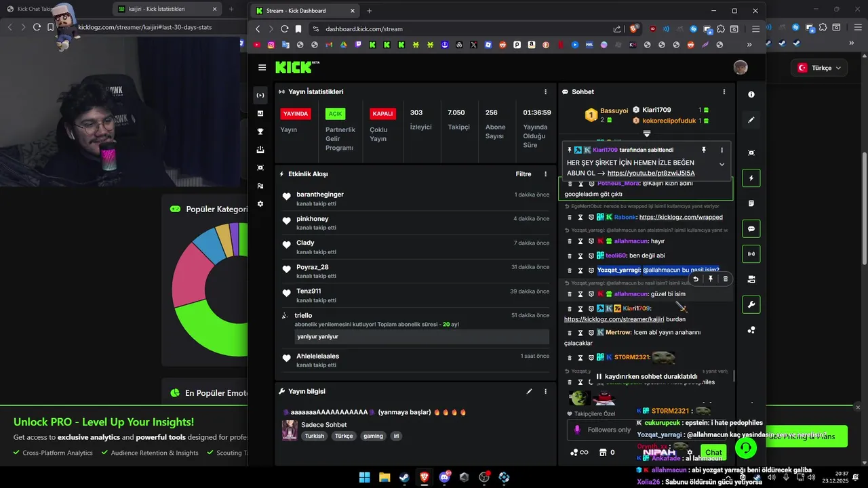The height and width of the screenshot is (488, 868).
Task: Open the Türkçe language dropdown
Action: (x=820, y=68)
